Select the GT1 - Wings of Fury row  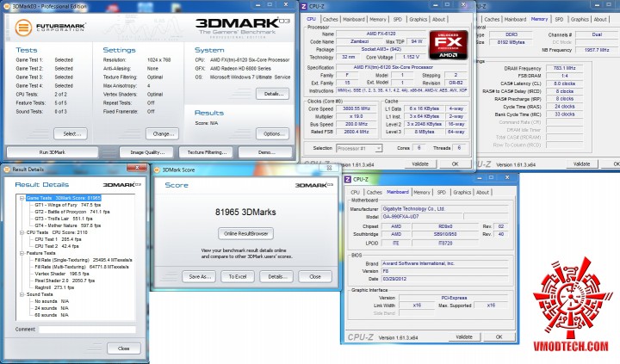[x=68, y=205]
